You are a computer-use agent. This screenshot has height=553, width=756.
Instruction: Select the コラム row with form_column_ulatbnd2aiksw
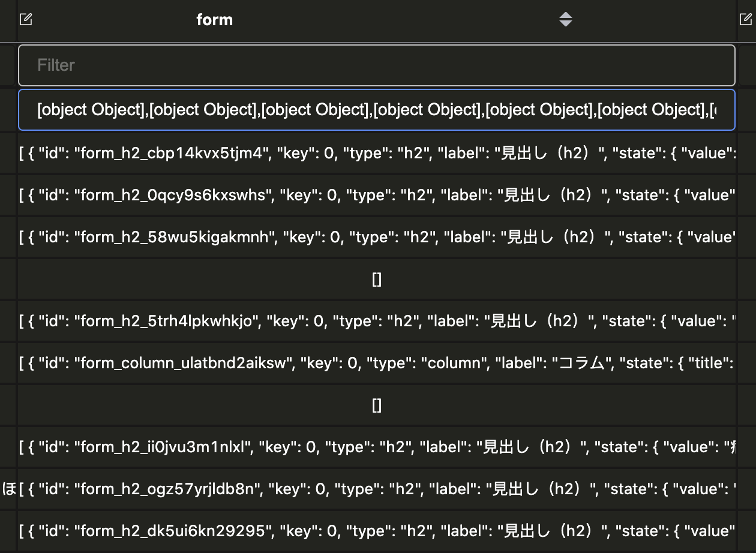(x=377, y=362)
